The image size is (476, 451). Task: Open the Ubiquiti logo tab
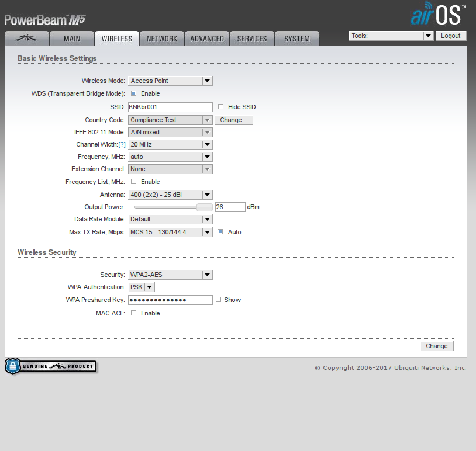point(27,39)
